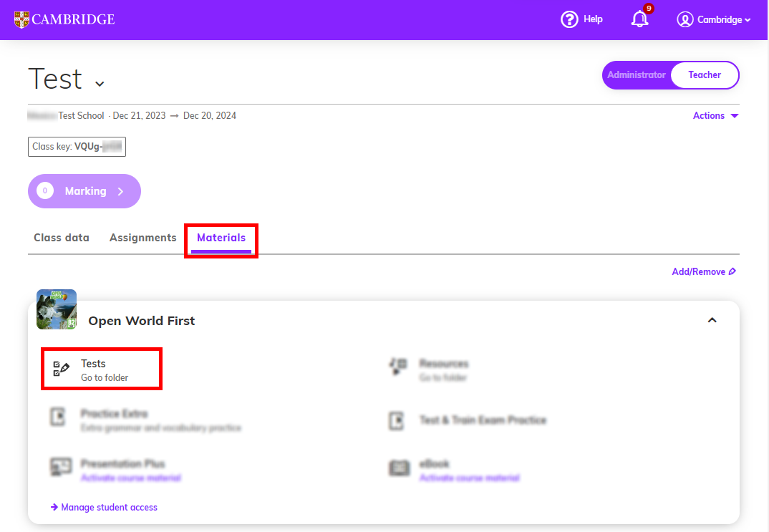
Task: Open the Practice Extra material
Action: (x=146, y=420)
